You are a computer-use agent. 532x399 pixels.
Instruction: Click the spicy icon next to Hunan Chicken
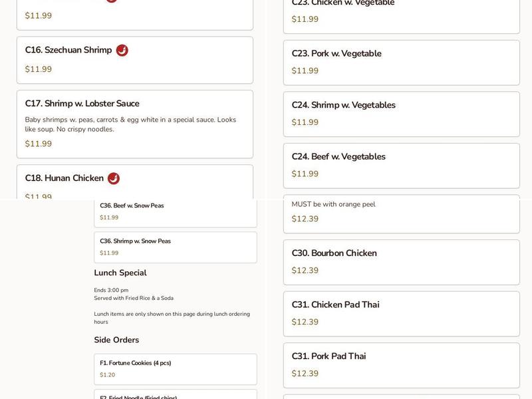(x=114, y=178)
